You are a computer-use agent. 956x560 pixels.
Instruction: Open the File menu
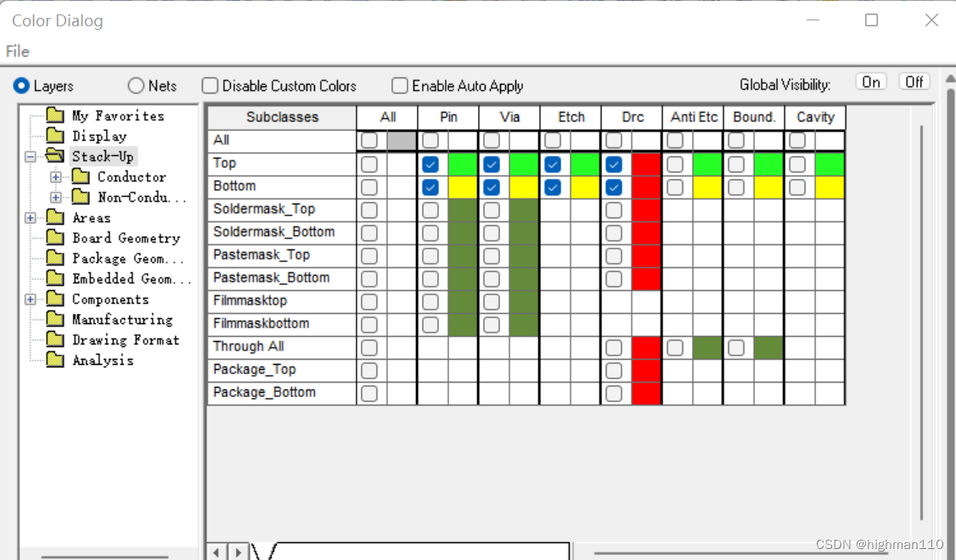coord(18,51)
